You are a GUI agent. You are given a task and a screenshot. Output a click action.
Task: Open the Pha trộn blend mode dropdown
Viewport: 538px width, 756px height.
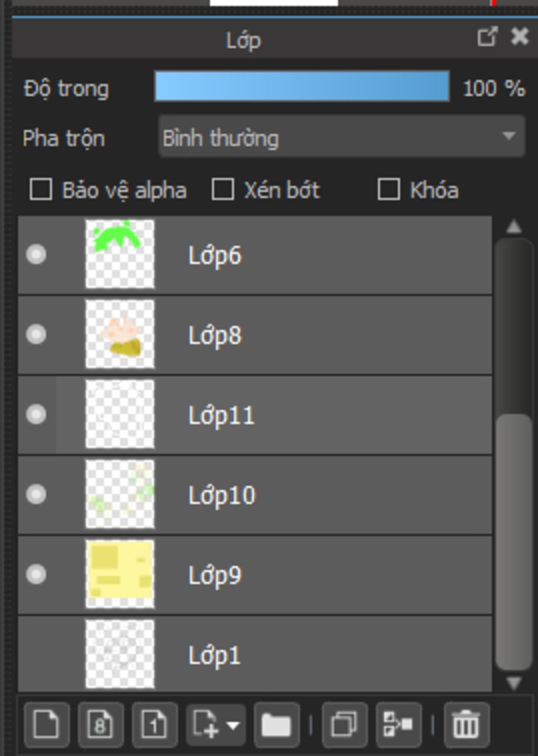click(x=342, y=137)
